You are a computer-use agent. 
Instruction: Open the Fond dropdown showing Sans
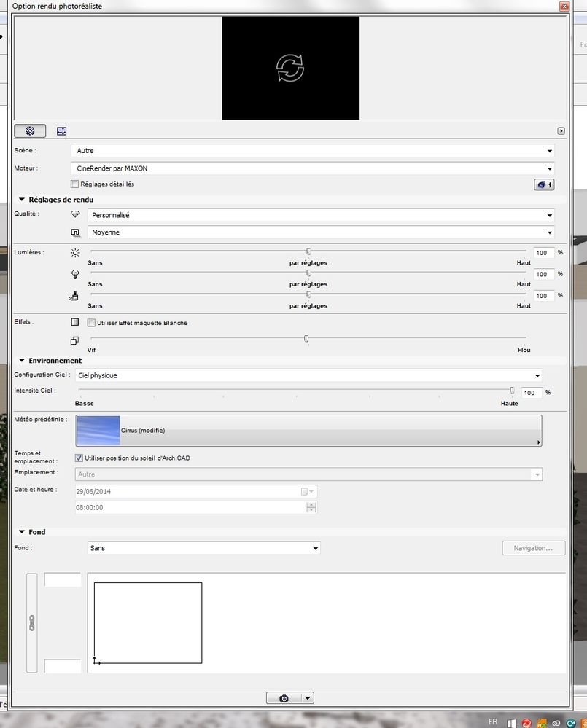[204, 548]
